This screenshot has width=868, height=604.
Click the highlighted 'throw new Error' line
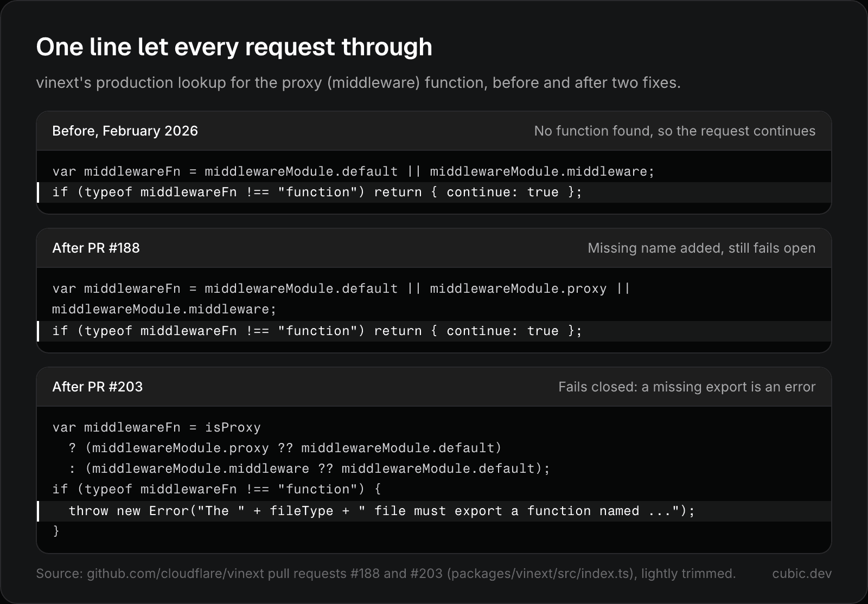[434, 511]
